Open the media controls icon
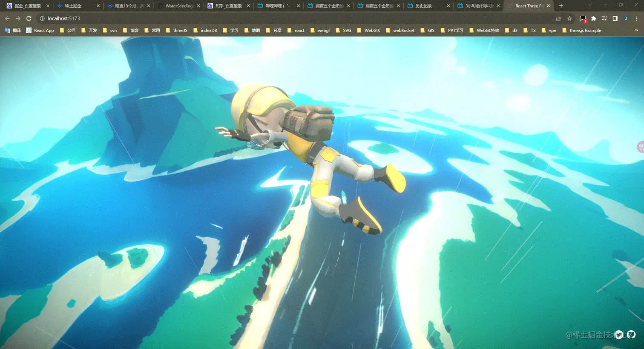 click(604, 18)
